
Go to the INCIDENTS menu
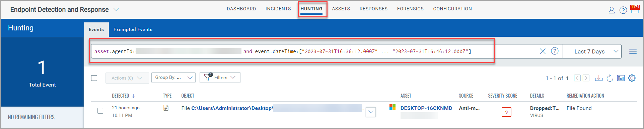point(278,9)
